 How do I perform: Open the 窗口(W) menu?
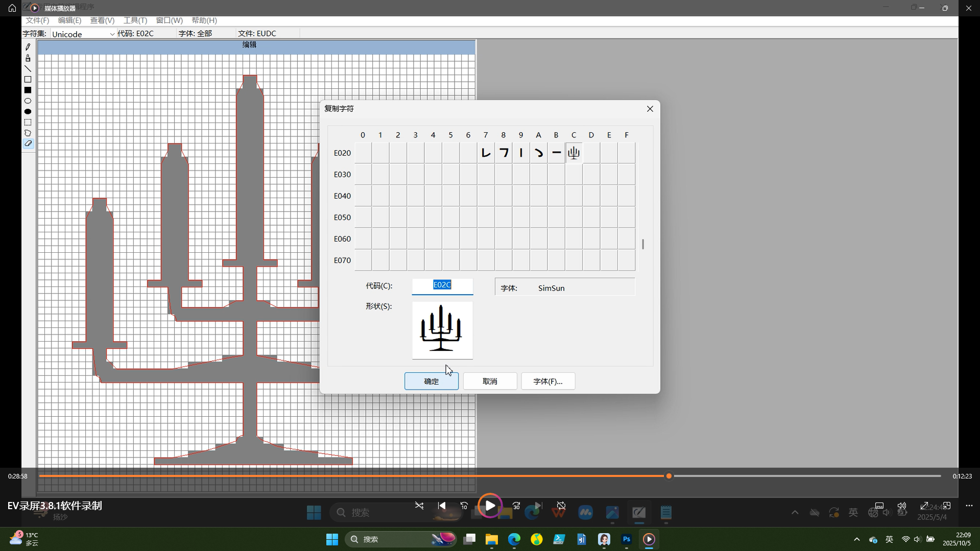(x=169, y=20)
